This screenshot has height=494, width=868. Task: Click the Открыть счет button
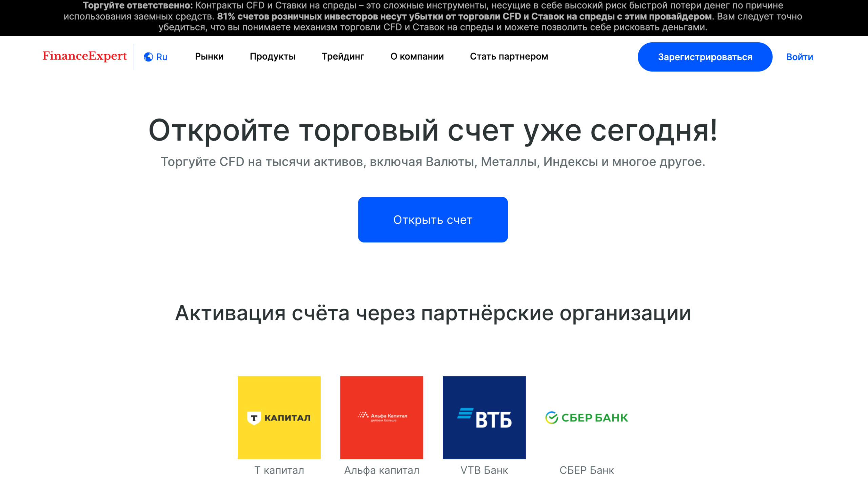coord(433,220)
